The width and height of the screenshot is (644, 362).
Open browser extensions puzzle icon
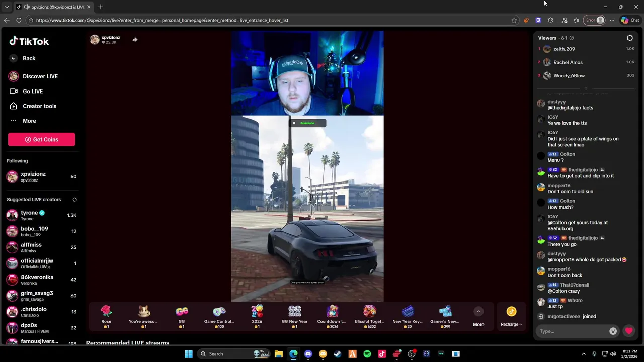tap(550, 20)
